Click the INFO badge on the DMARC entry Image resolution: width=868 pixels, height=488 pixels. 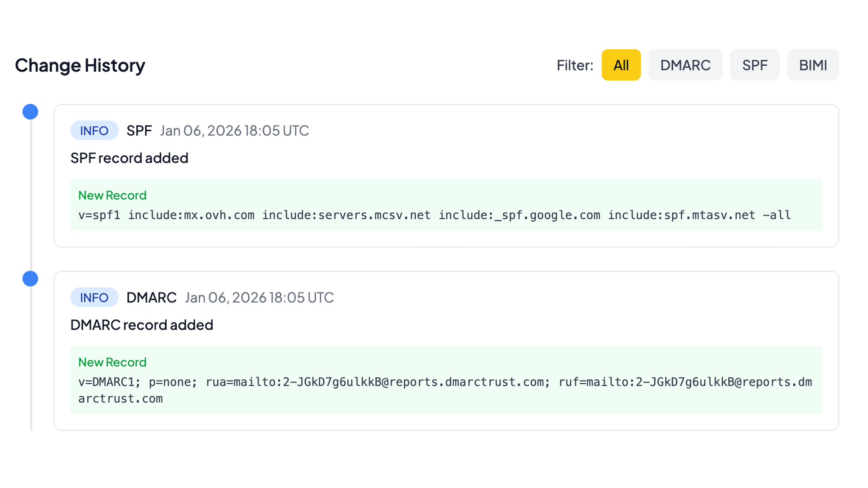tap(94, 297)
